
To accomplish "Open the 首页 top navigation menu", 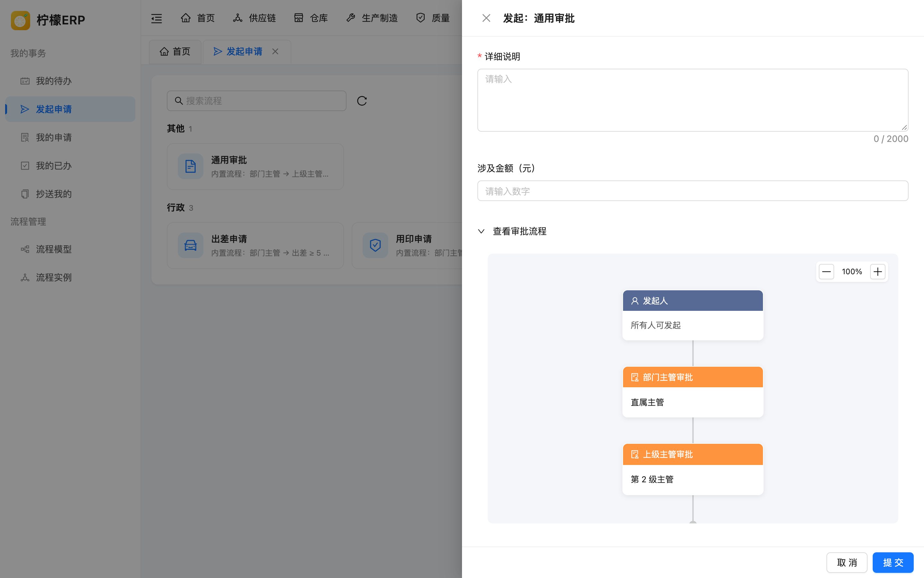I will tap(197, 18).
